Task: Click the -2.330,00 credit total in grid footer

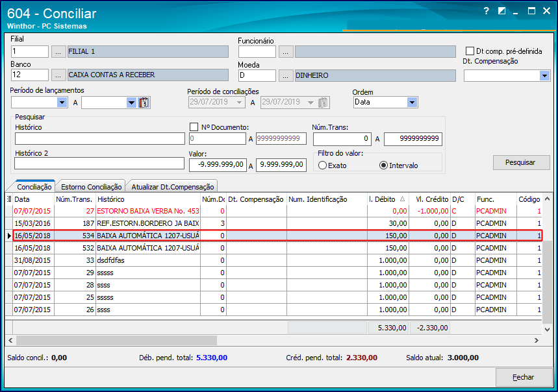Action: tap(430, 328)
